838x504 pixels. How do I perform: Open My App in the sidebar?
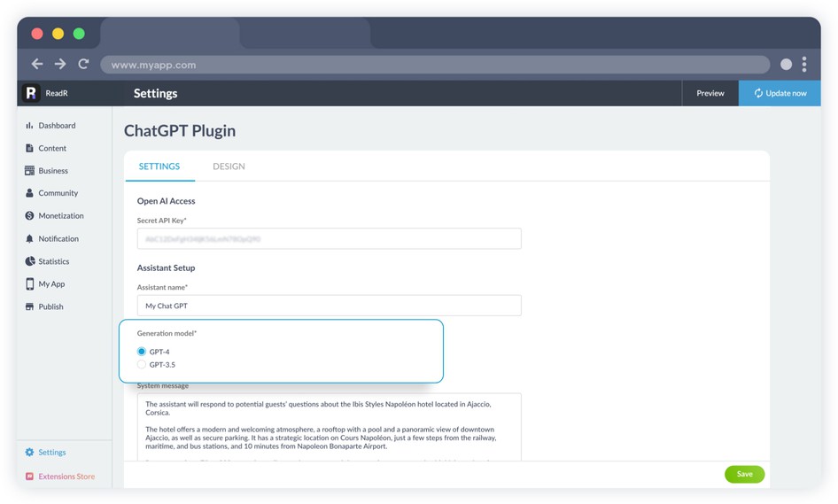click(x=52, y=283)
